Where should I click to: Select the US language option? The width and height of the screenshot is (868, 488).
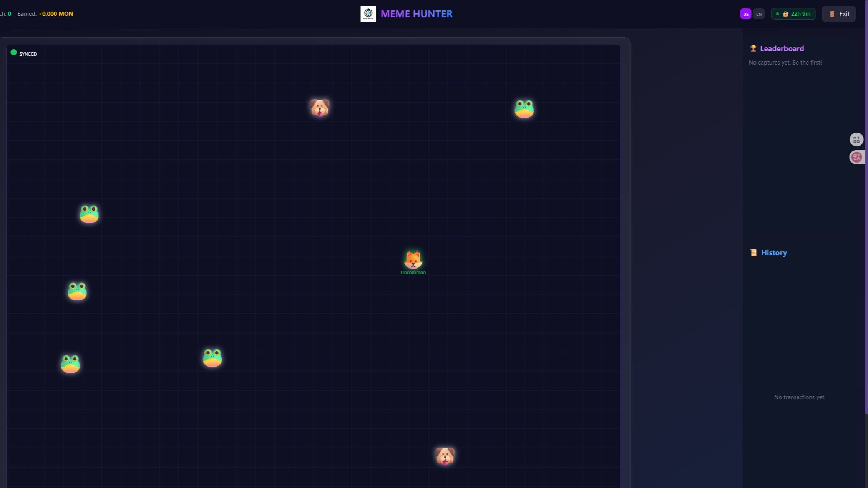(745, 14)
